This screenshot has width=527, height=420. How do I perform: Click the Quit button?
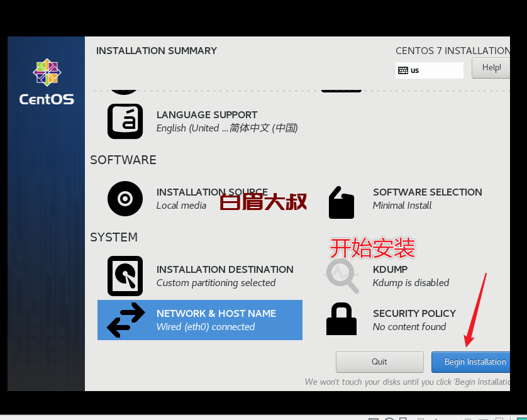[379, 362]
